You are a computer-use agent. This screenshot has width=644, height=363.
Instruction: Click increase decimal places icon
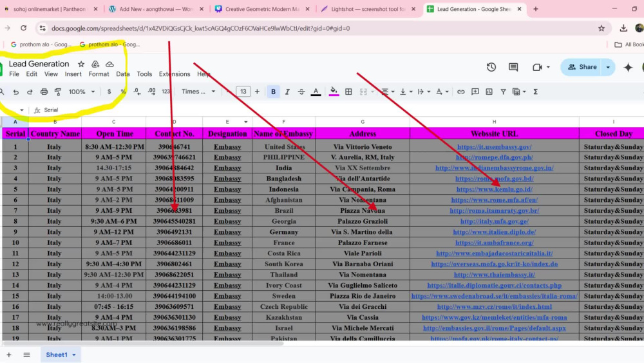pos(151,92)
